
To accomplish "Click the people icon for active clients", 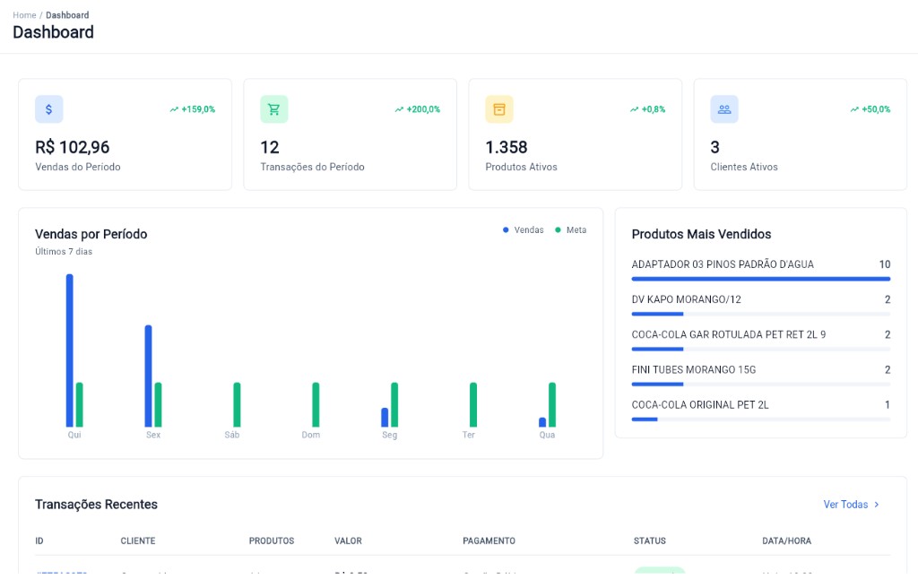I will [724, 109].
